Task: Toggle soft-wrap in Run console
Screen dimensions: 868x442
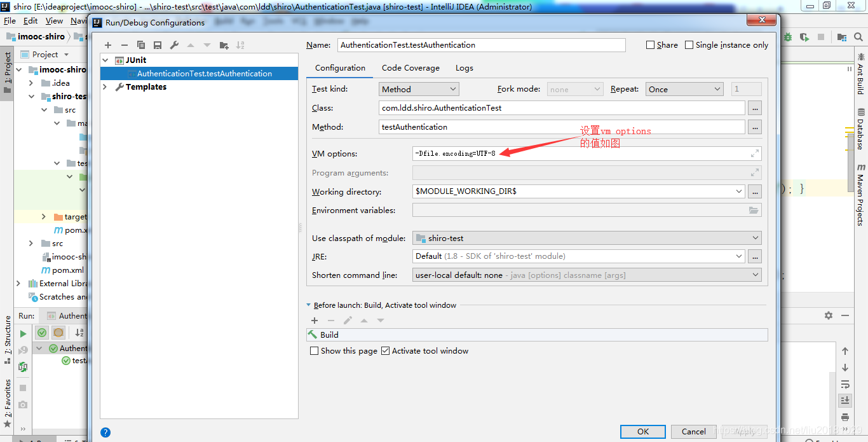Action: pos(845,384)
